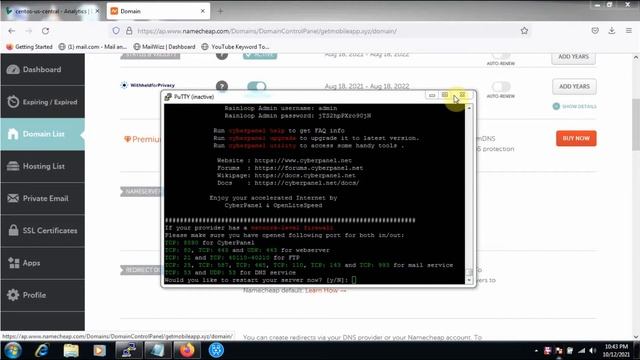This screenshot has height=360, width=640.
Task: Open the Getting Started bookmark
Action: [x=30, y=47]
